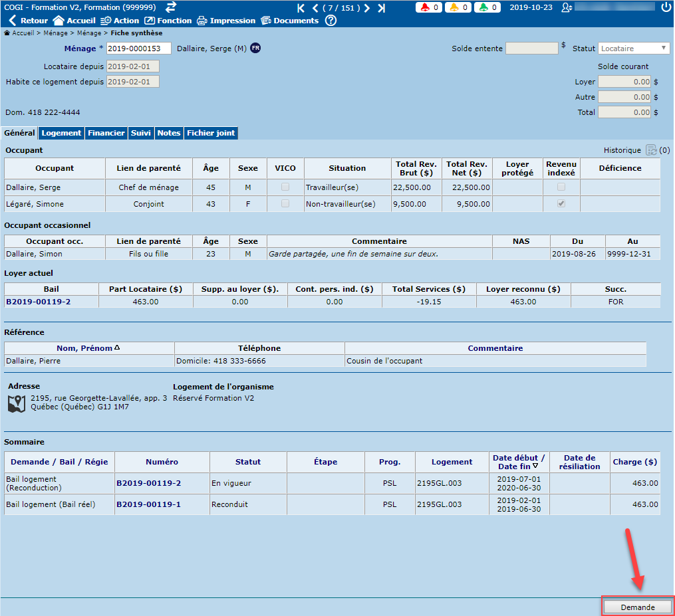Switch to the Financier tab
The width and height of the screenshot is (675, 616).
pyautogui.click(x=106, y=133)
